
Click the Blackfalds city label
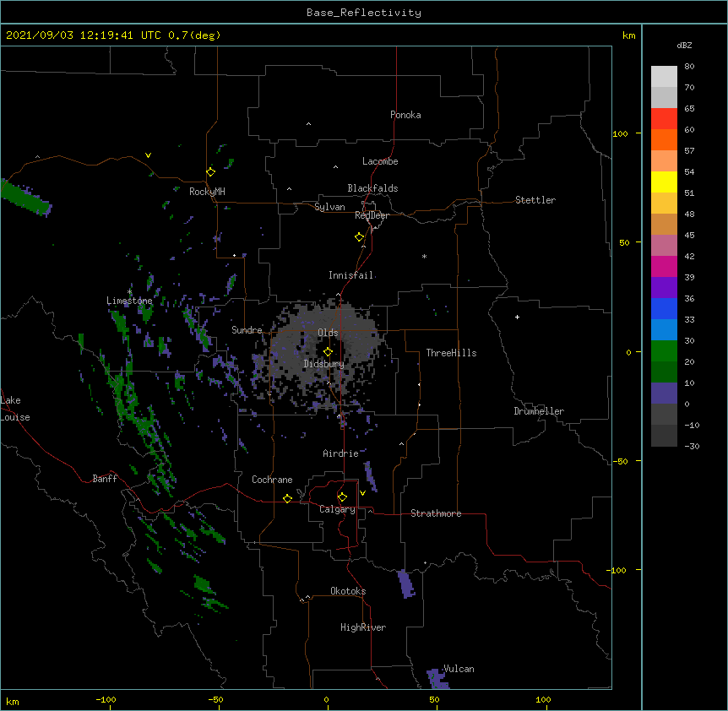coord(372,188)
